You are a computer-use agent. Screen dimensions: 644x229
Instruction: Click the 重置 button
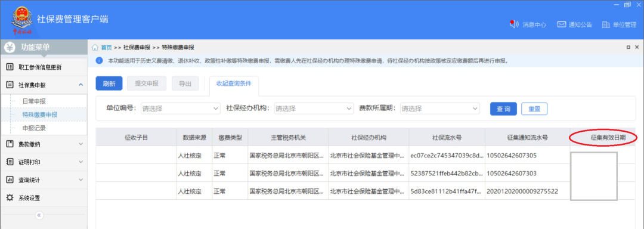tap(534, 109)
